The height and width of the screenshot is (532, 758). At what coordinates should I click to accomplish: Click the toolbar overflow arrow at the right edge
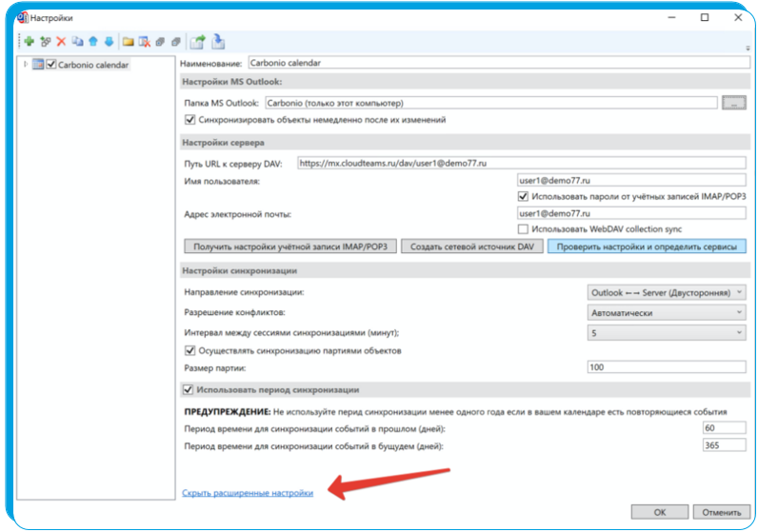(748, 49)
